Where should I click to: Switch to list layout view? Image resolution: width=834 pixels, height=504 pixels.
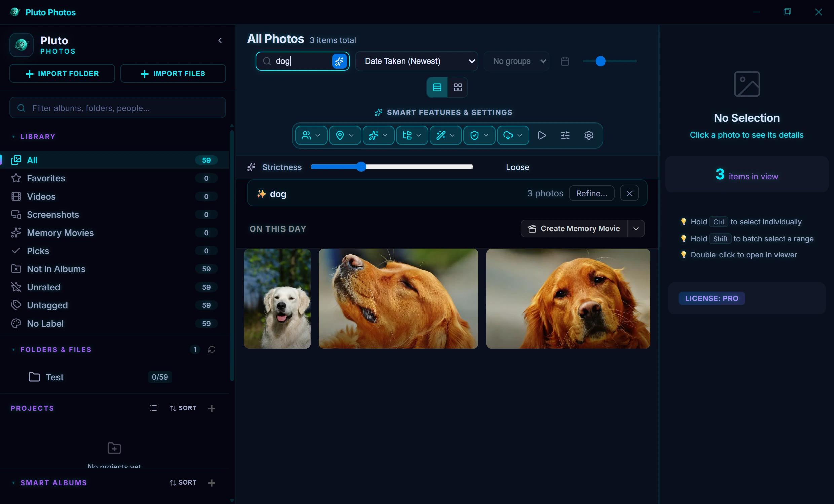(x=437, y=88)
